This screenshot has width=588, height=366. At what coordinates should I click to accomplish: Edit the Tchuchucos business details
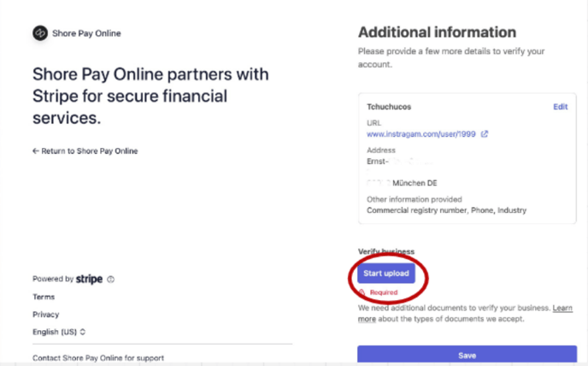[x=560, y=107]
